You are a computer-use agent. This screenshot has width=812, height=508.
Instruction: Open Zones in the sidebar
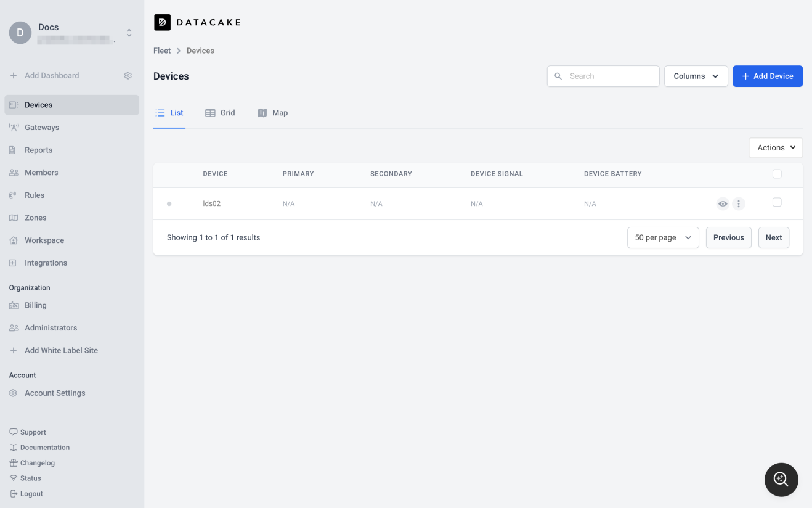[71, 218]
